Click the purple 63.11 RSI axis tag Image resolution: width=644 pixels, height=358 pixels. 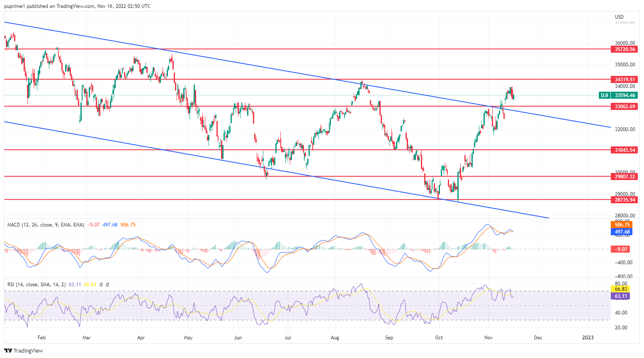(x=620, y=296)
